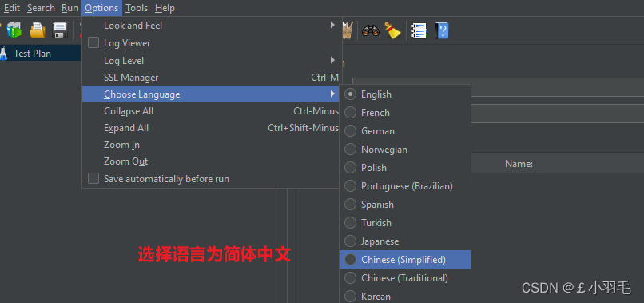Click Collapse All menu entry
The image size is (644, 303).
click(211, 111)
